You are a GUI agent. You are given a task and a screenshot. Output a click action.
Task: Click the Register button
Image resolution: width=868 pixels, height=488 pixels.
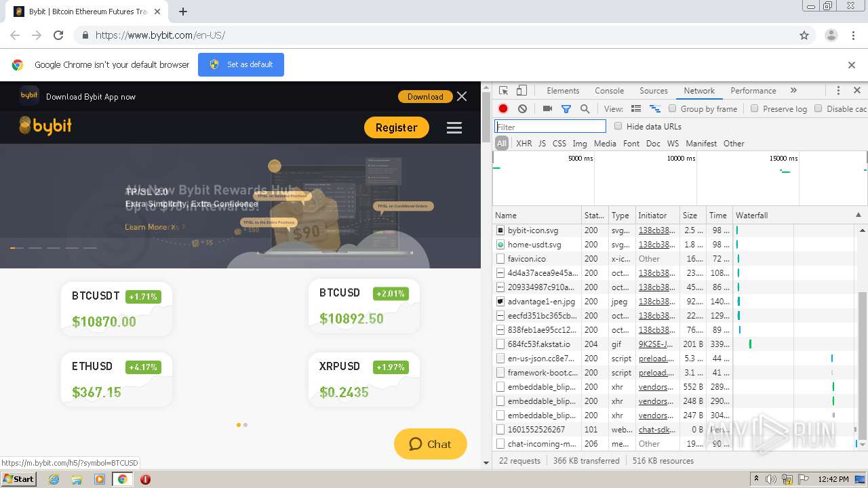397,127
